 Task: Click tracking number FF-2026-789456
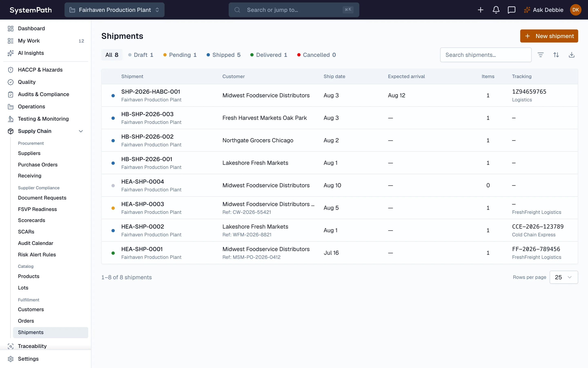536,249
